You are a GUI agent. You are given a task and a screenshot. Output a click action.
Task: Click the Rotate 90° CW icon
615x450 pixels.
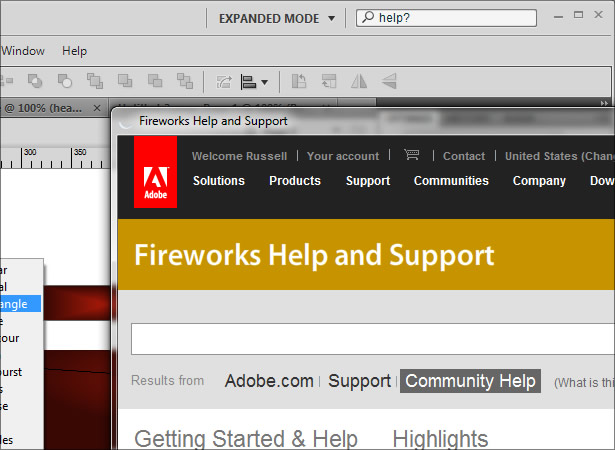pyautogui.click(x=329, y=81)
